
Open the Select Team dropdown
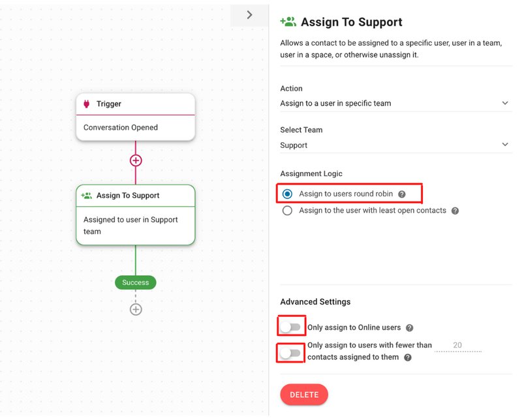(x=394, y=145)
